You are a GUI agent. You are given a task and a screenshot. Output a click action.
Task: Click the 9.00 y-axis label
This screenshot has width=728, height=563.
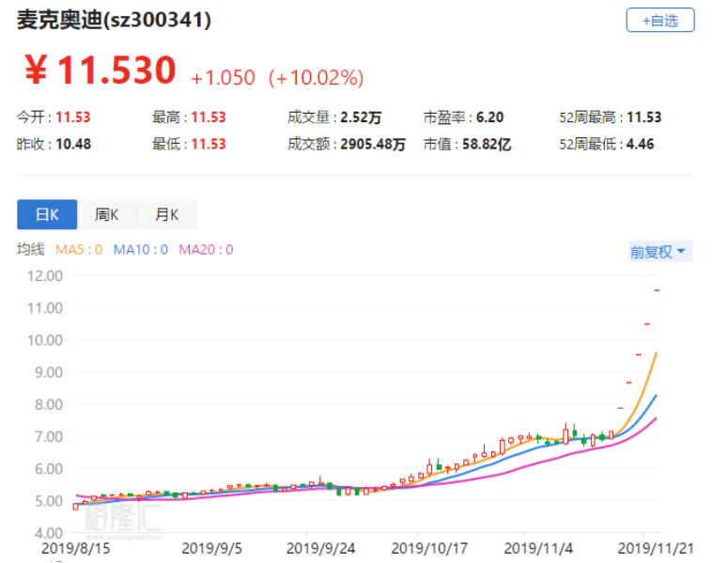click(49, 372)
